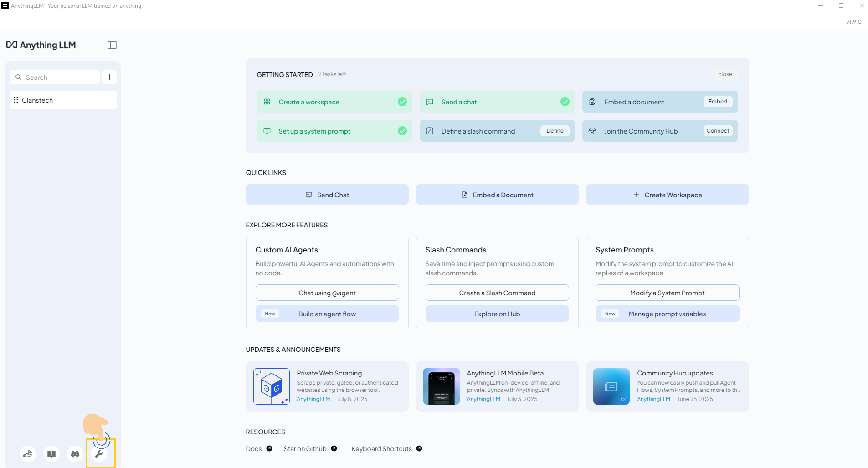Open Star on Github link
Image resolution: width=868 pixels, height=468 pixels.
305,449
